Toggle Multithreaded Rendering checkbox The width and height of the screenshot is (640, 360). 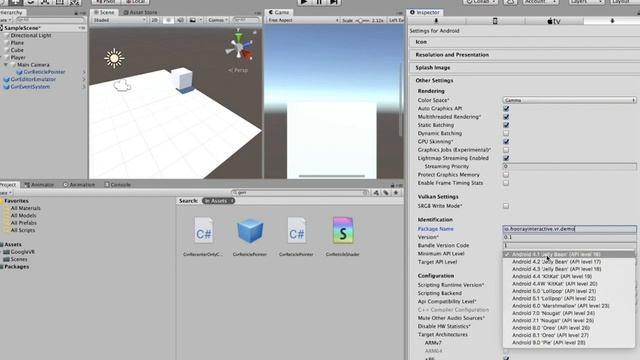[x=506, y=117]
